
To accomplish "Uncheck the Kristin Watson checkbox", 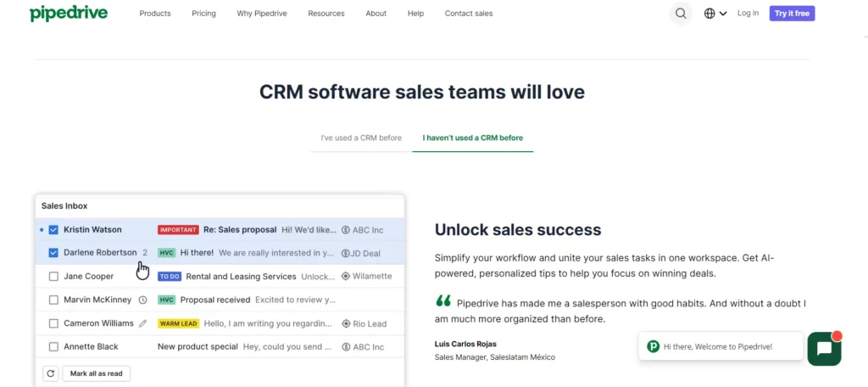I will coord(53,229).
